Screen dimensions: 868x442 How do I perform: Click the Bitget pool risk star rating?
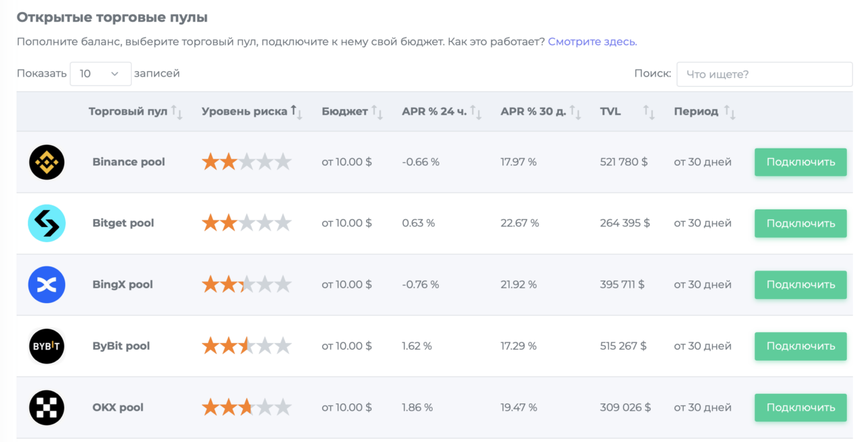tap(247, 222)
